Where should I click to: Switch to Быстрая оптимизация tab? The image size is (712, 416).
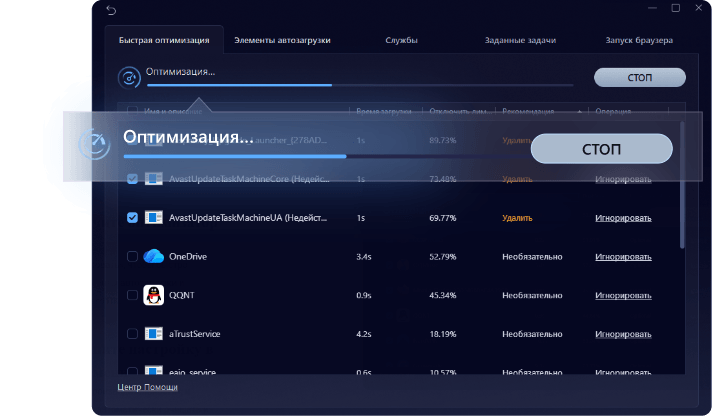tap(164, 40)
